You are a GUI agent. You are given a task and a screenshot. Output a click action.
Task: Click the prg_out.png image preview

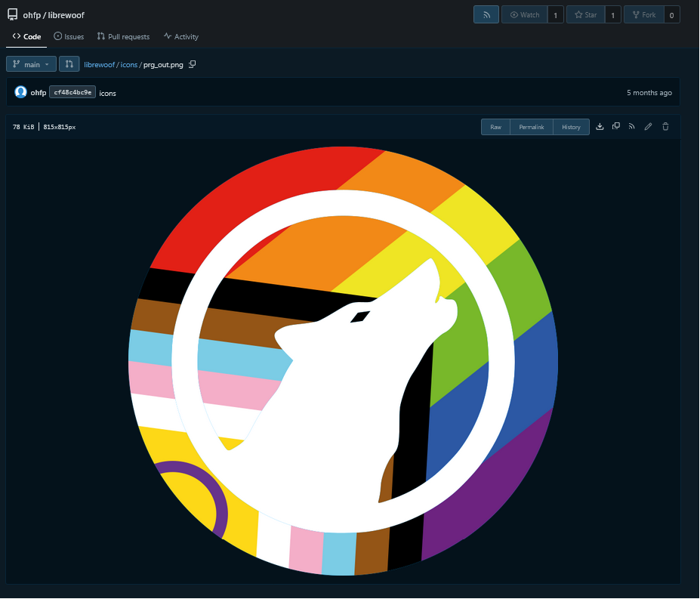coord(343,361)
